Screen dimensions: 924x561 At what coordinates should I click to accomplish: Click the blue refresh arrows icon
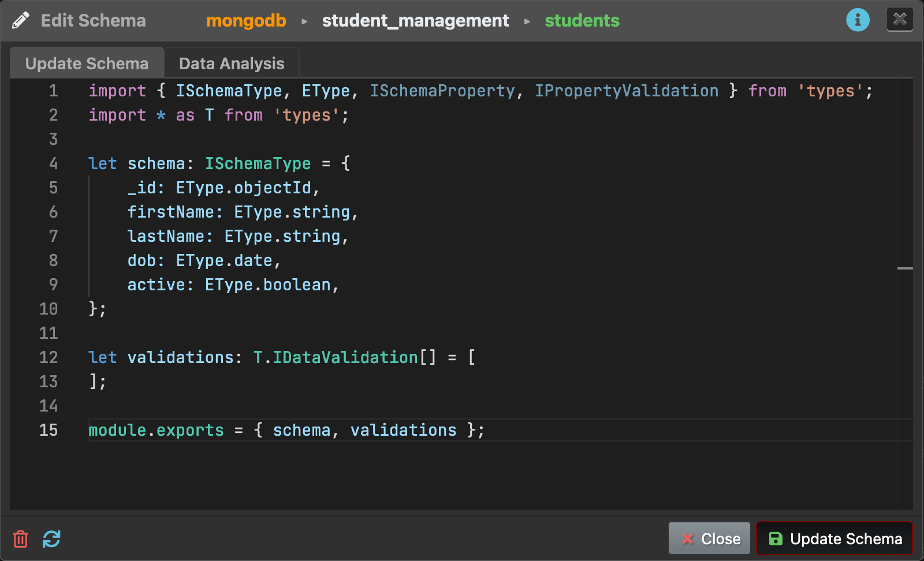point(51,539)
